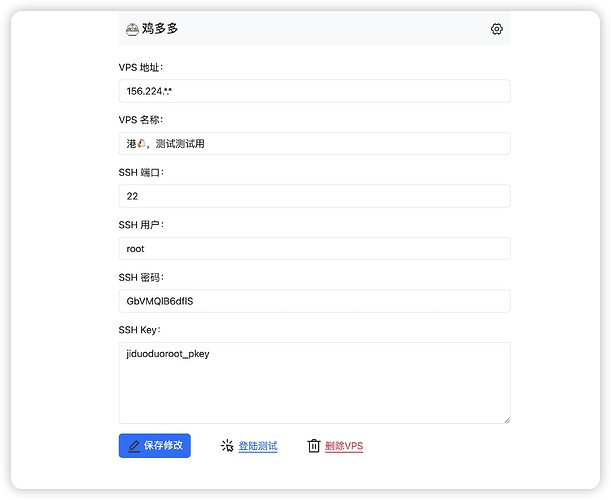611x500 pixels.
Task: Click the cursor-click icon beside 登陆测试
Action: coord(227,445)
